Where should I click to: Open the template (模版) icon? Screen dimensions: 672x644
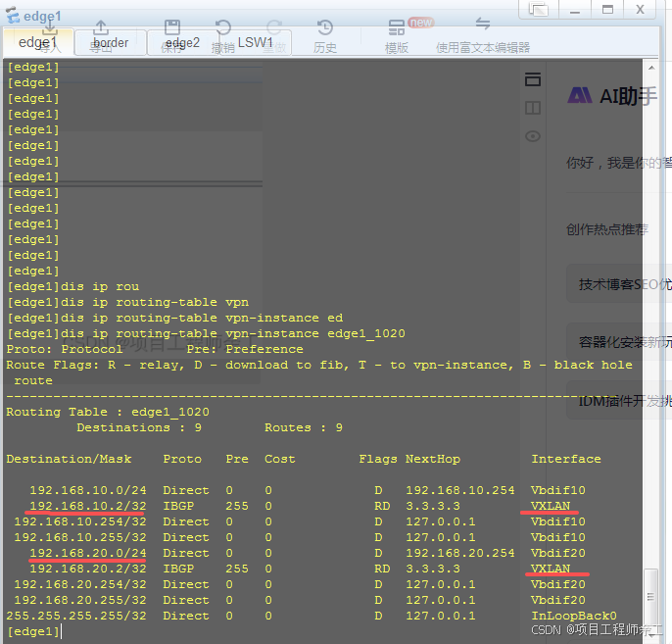(397, 27)
